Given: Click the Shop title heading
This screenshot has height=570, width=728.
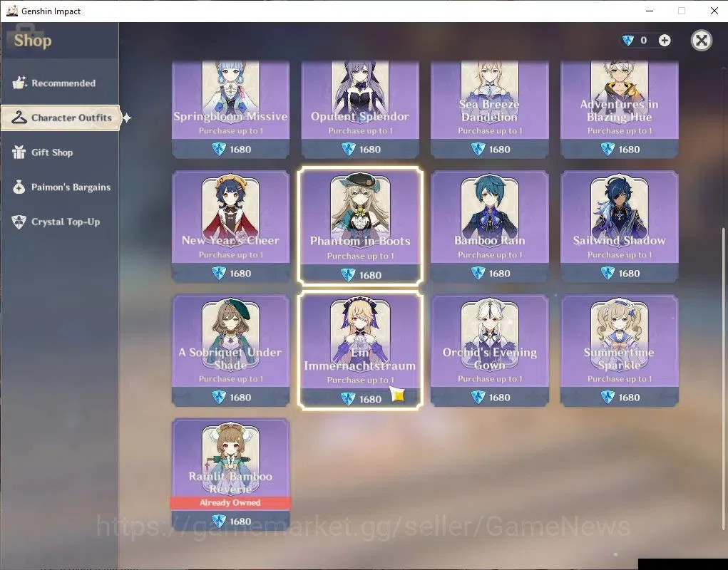Looking at the screenshot, I should (33, 41).
